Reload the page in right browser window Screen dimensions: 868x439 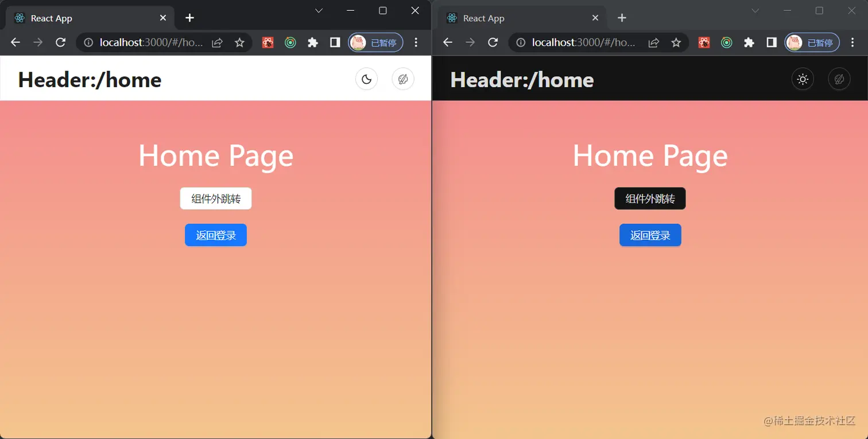pos(493,42)
